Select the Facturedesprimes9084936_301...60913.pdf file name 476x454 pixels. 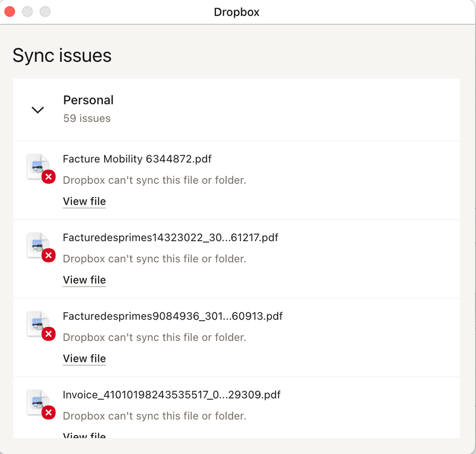(x=173, y=316)
